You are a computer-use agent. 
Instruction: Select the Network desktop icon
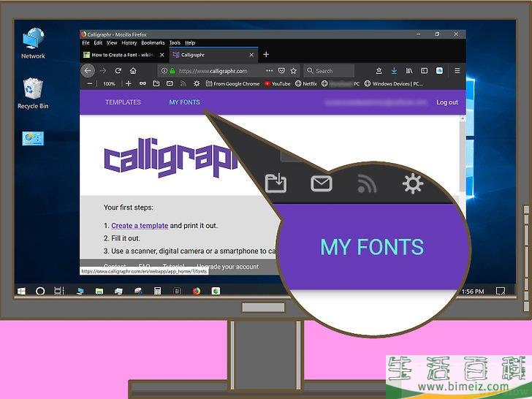(33, 43)
